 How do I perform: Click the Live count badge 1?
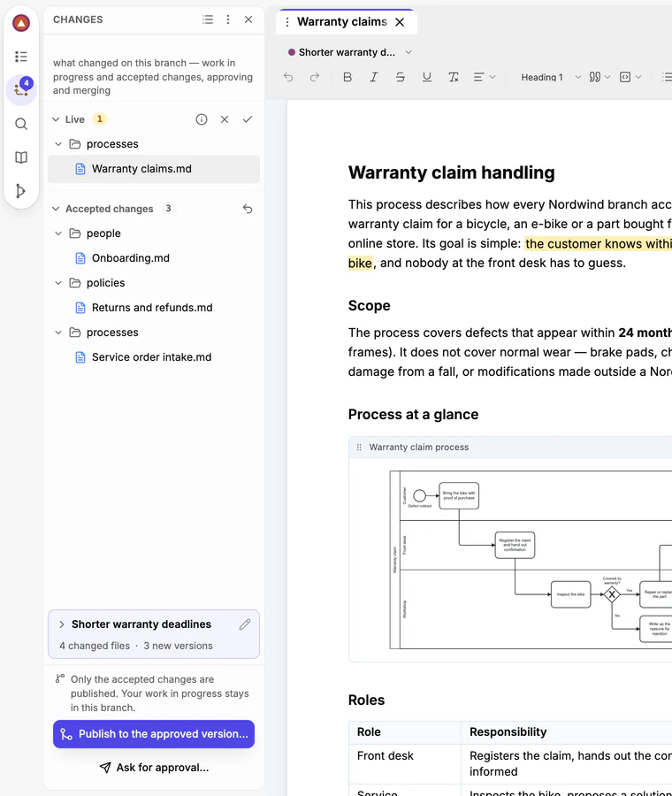point(100,119)
